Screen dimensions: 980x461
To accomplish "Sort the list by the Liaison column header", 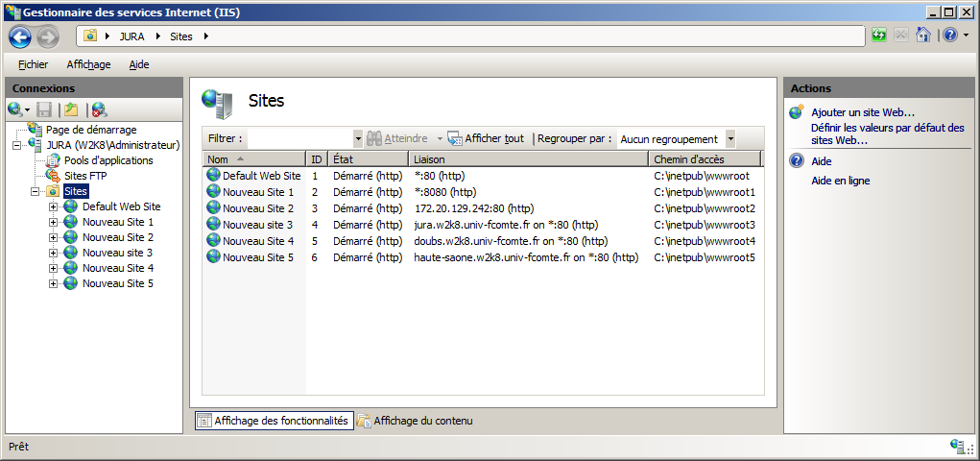I will click(528, 158).
